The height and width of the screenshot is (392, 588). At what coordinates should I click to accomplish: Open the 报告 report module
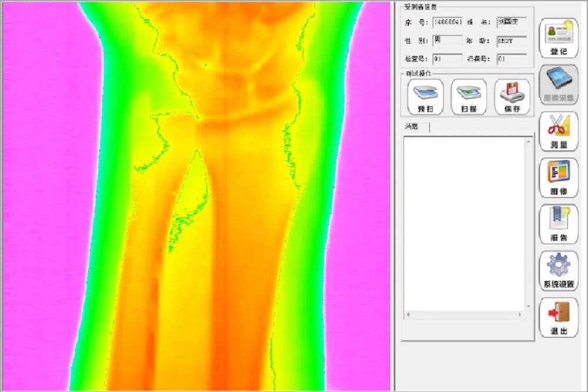pos(558,224)
